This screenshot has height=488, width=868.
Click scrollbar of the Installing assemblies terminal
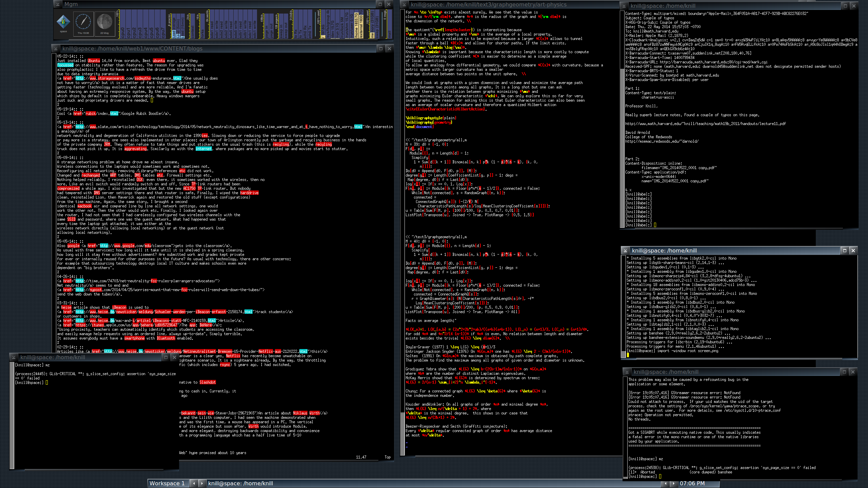[x=623, y=305]
